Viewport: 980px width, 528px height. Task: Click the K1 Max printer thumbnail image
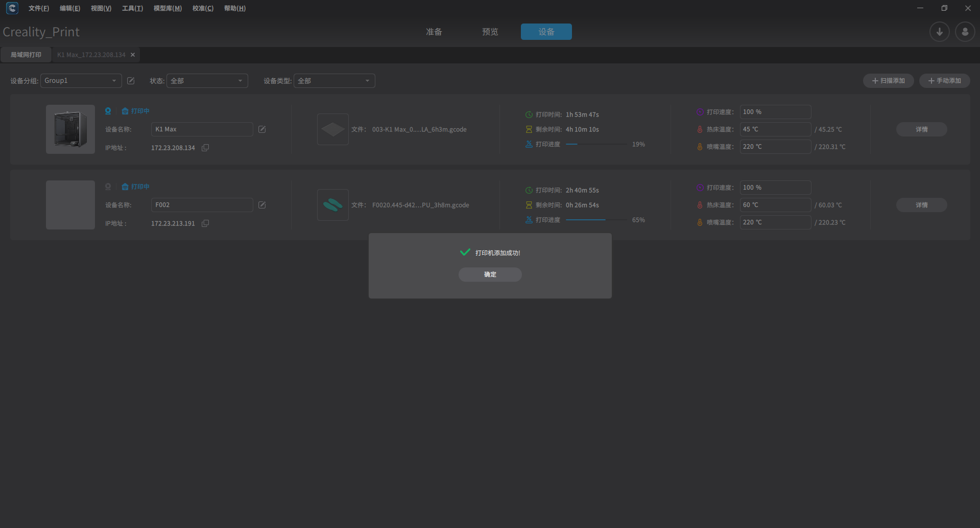pyautogui.click(x=70, y=129)
